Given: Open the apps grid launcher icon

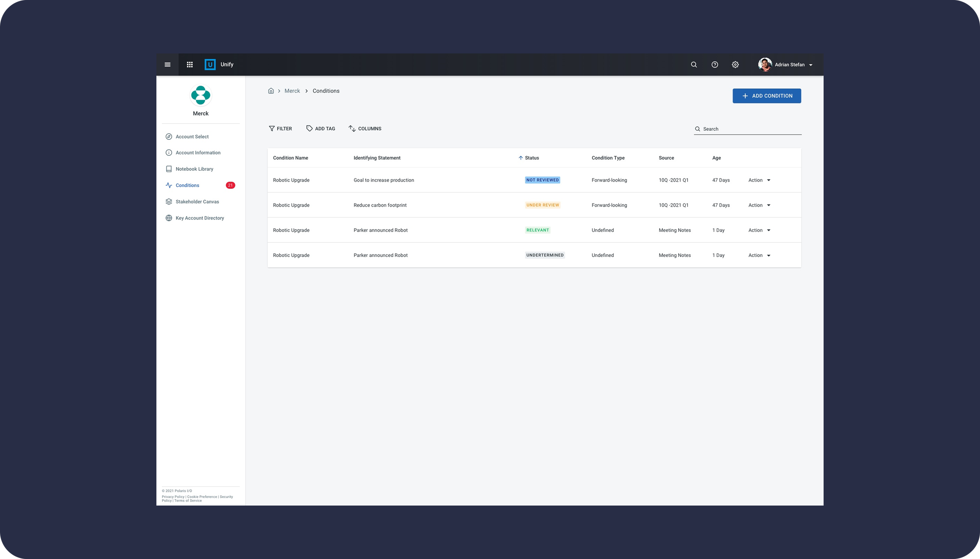Looking at the screenshot, I should point(190,65).
